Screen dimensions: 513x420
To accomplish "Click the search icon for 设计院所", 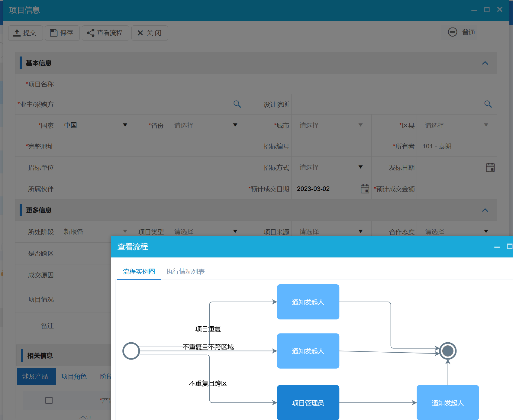I will (488, 104).
